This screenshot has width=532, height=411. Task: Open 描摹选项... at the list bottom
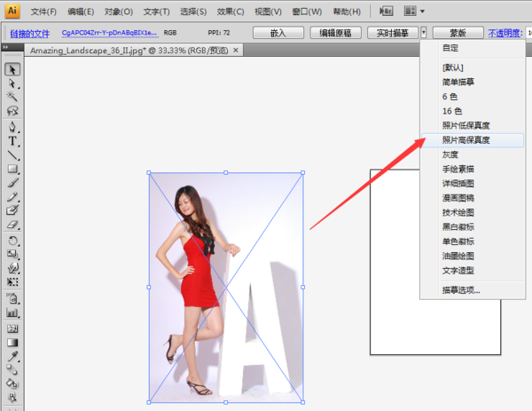(461, 290)
